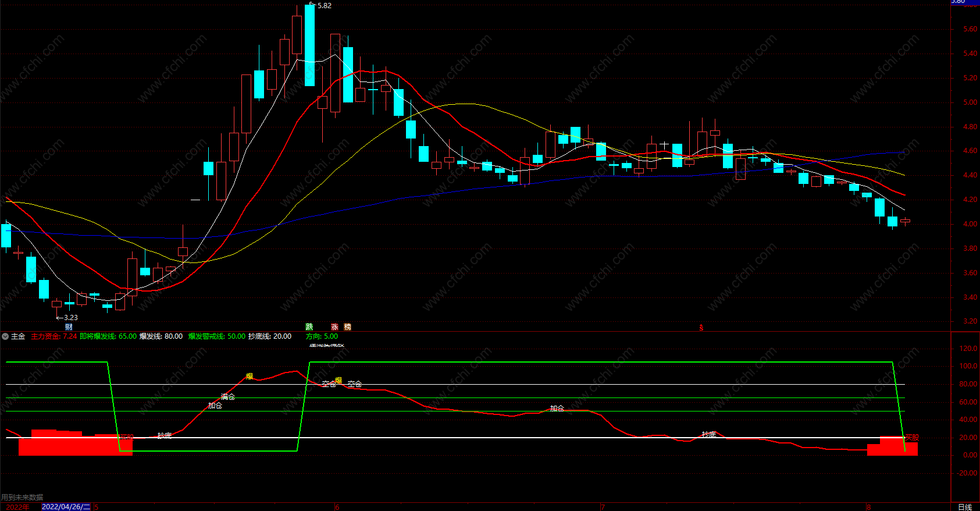The image size is (980, 511).
Task: Click the 加仓 signal on the 50 line
Action: click(557, 409)
